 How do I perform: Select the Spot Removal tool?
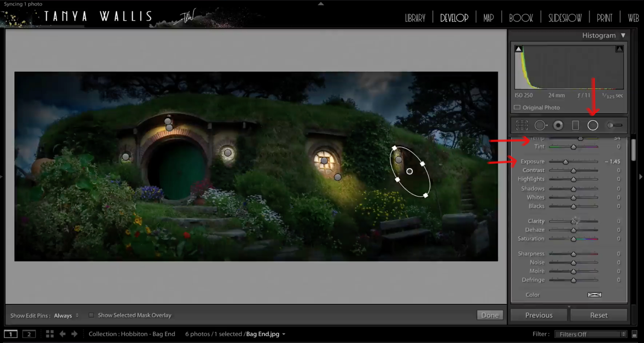[541, 125]
